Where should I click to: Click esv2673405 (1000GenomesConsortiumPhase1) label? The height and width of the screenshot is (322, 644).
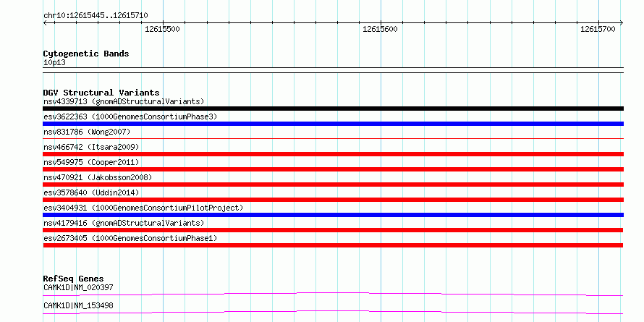[x=130, y=238]
